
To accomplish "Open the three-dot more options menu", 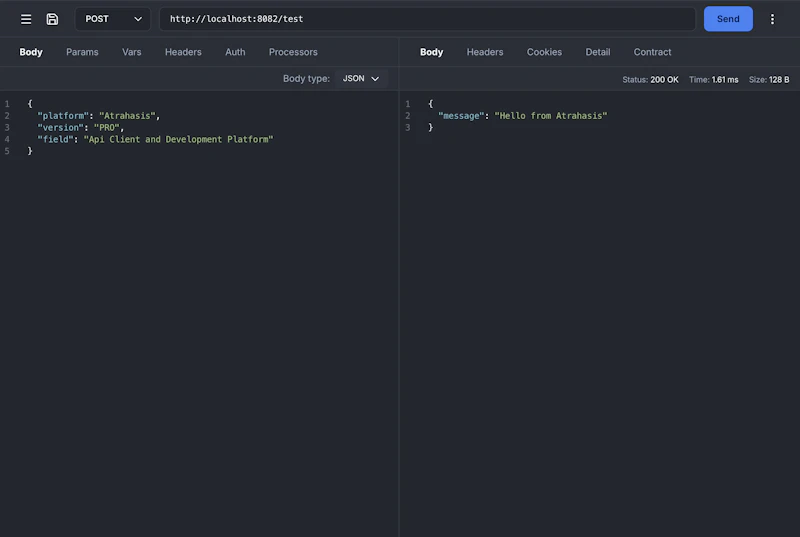I will coord(772,19).
